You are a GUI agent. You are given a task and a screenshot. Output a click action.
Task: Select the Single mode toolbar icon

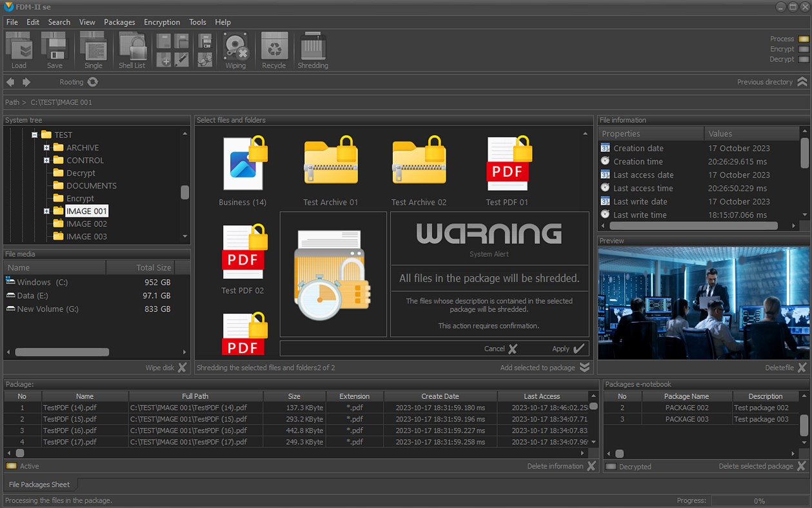[94, 46]
